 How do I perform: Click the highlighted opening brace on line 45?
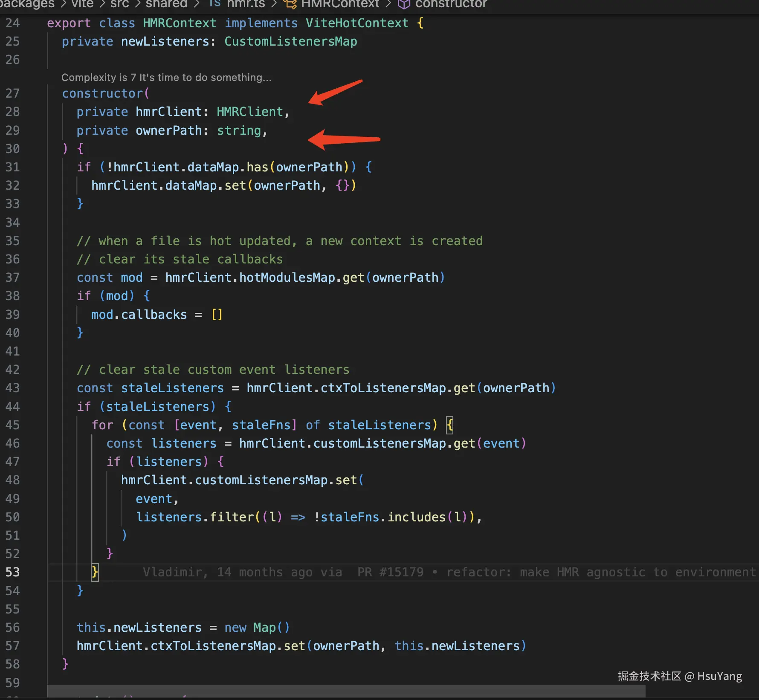tap(449, 425)
